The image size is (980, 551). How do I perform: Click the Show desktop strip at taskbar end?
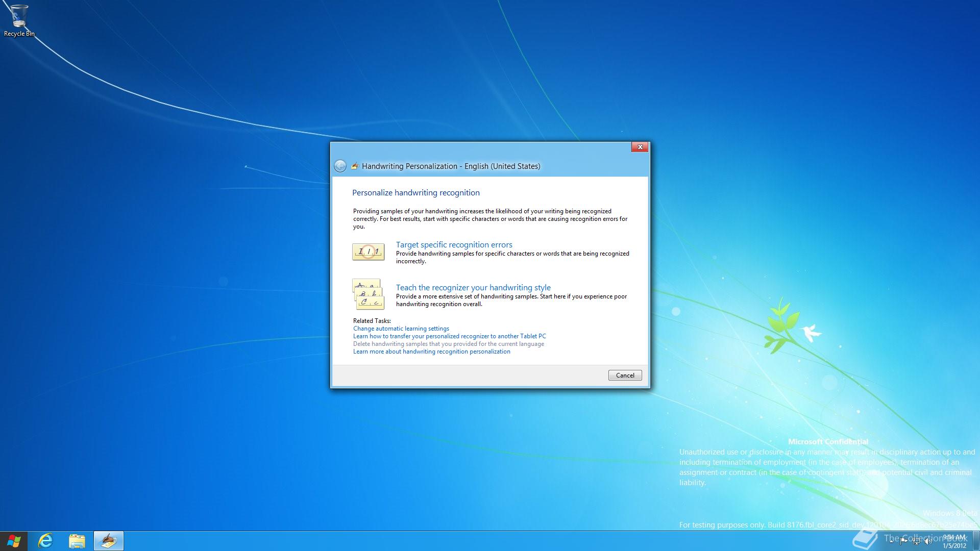tap(976, 541)
